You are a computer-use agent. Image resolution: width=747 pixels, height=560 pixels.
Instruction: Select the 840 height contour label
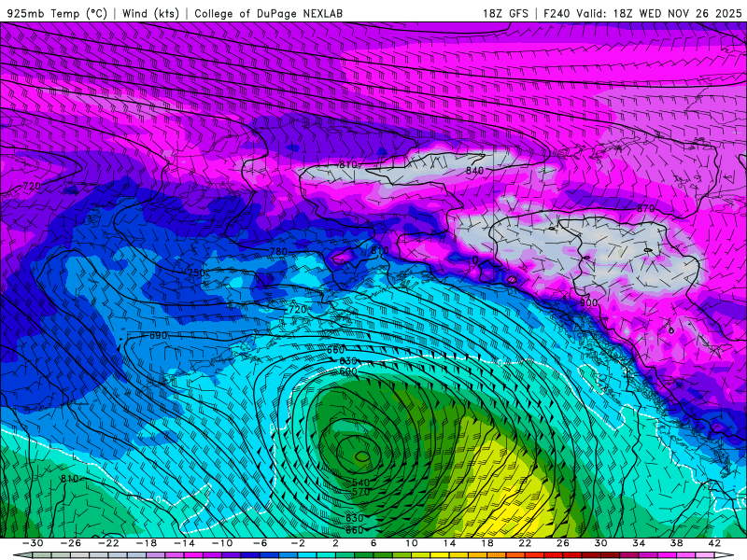coord(474,170)
